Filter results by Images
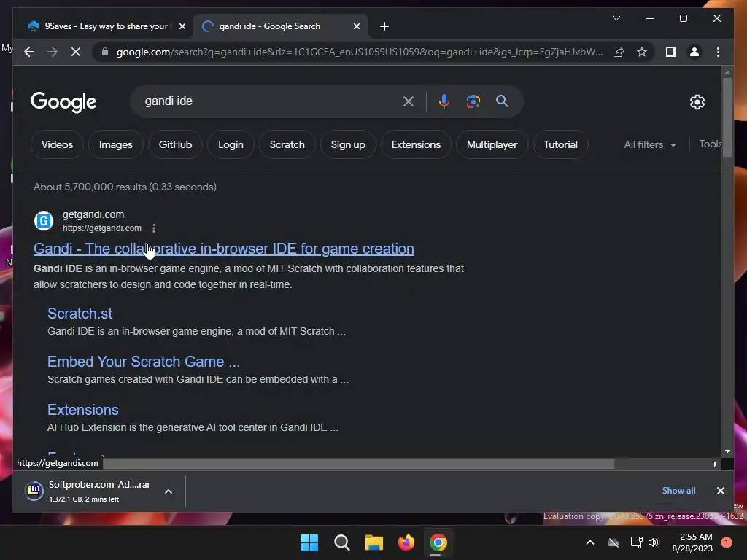Screen dimensions: 747x560 click(116, 145)
